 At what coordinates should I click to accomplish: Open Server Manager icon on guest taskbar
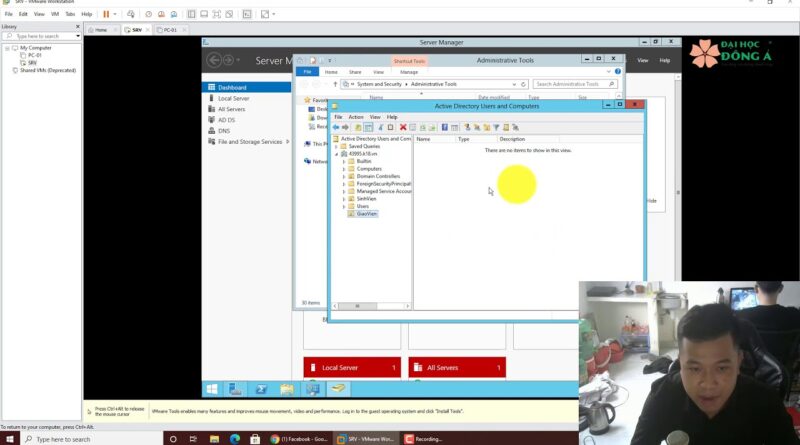pyautogui.click(x=236, y=389)
